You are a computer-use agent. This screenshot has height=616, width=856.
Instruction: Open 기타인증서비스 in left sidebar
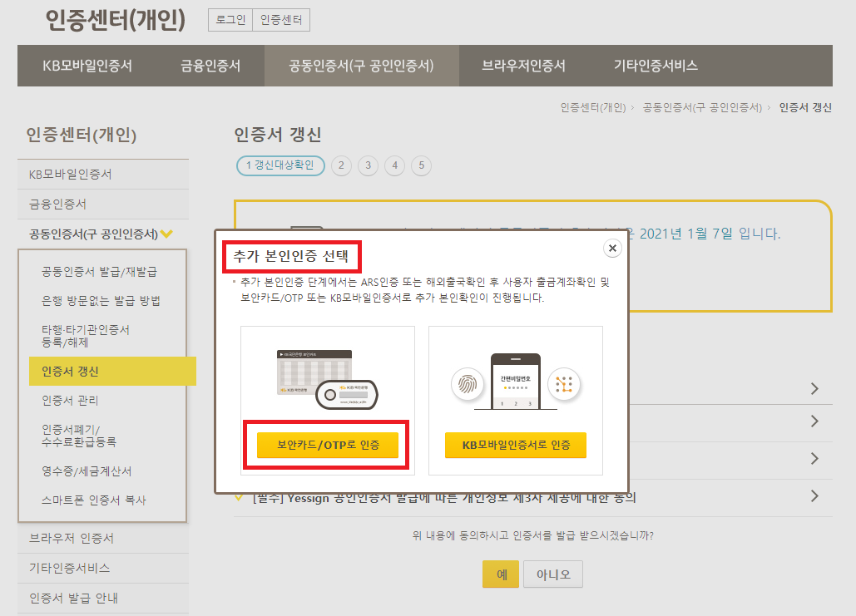coord(103,568)
